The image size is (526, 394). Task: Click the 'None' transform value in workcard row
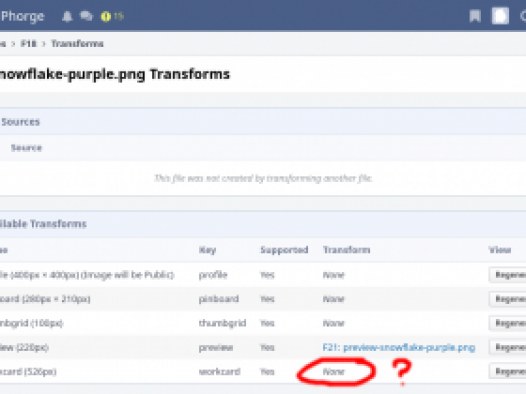[333, 372]
